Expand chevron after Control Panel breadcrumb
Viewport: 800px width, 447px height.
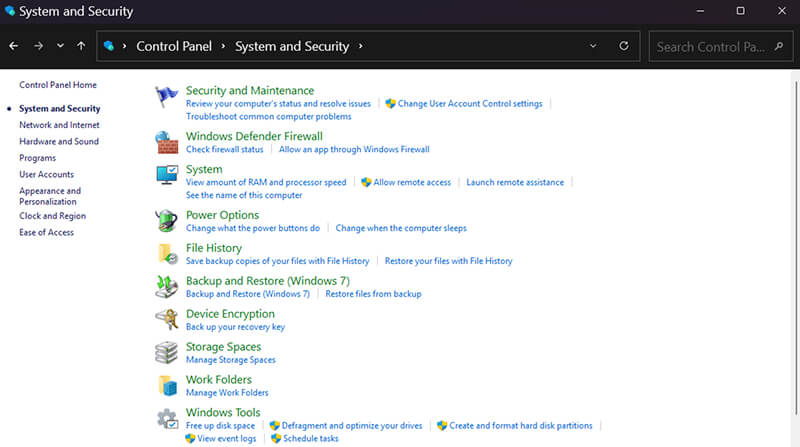pos(223,46)
